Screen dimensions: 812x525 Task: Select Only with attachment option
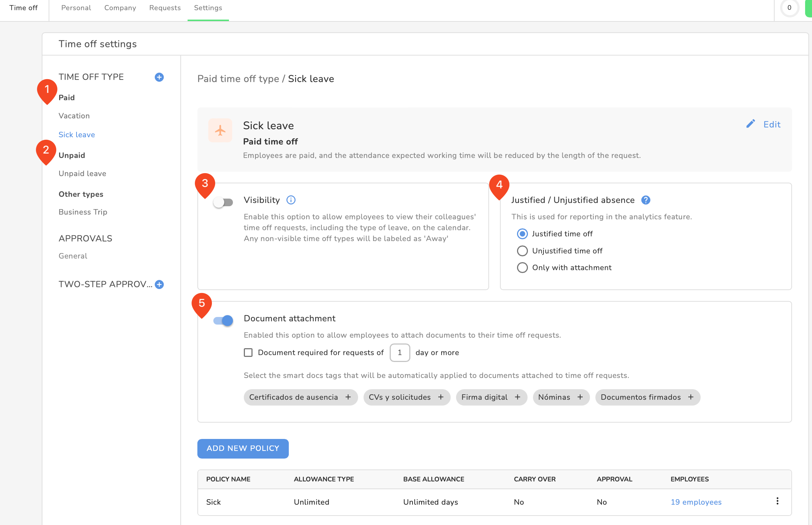[x=522, y=268]
